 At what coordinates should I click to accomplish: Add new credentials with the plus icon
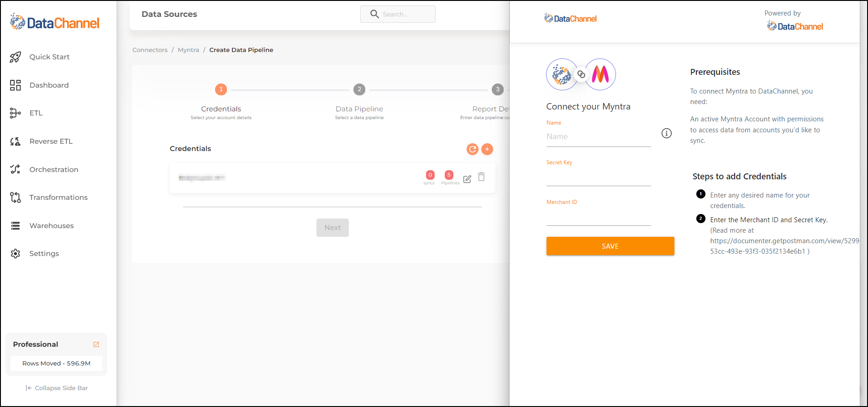click(487, 149)
